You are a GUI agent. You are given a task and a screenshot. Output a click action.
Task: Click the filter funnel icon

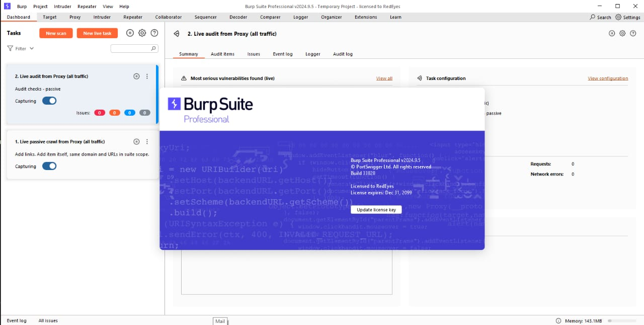[x=10, y=49]
